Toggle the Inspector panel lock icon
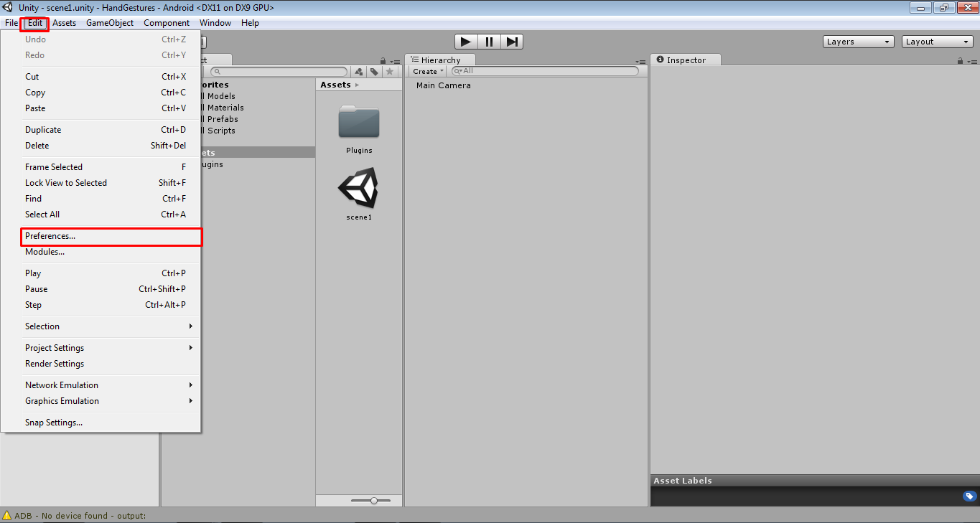The image size is (980, 523). click(961, 61)
